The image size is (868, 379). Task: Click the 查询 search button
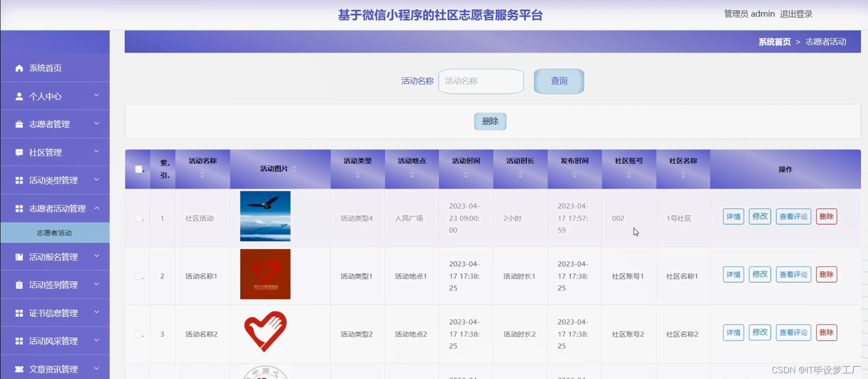(559, 81)
